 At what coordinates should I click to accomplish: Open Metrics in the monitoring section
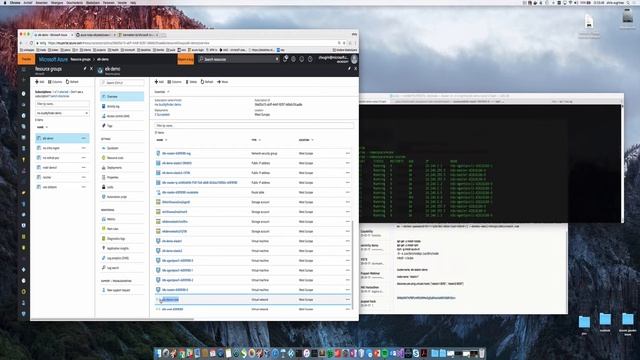click(122, 219)
